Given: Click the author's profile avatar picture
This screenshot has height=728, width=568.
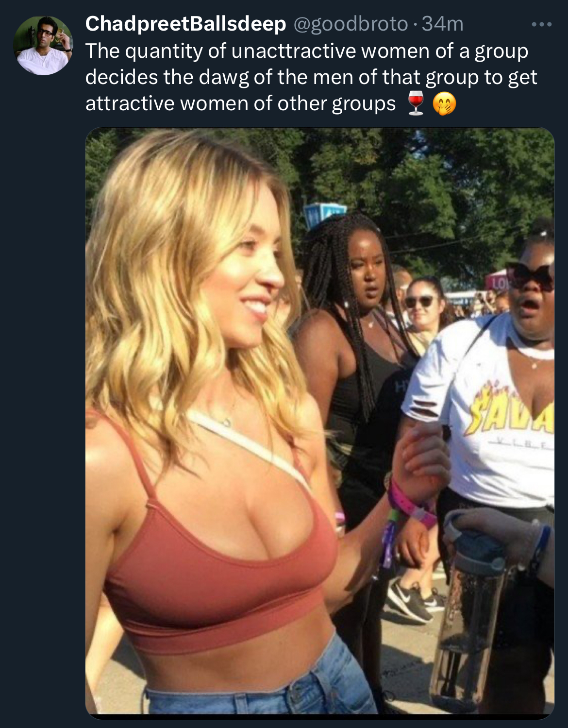Looking at the screenshot, I should coord(43,46).
